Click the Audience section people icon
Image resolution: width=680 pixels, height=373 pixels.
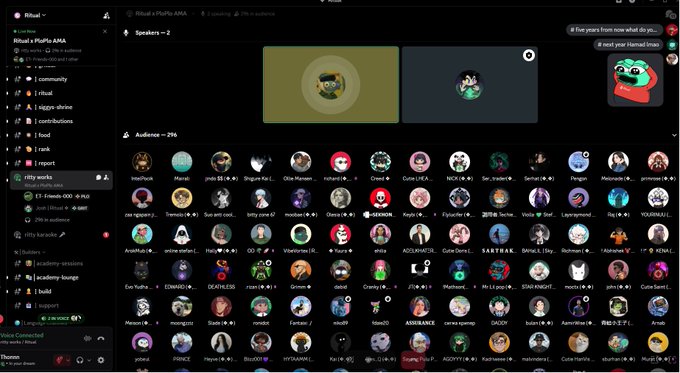coord(126,135)
